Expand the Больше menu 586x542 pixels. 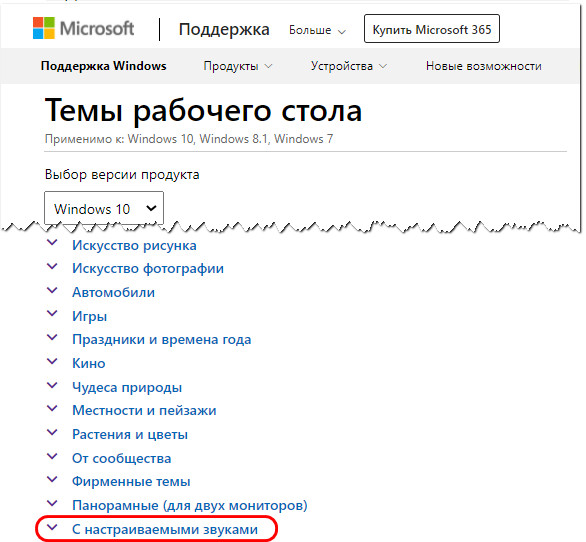pyautogui.click(x=317, y=30)
